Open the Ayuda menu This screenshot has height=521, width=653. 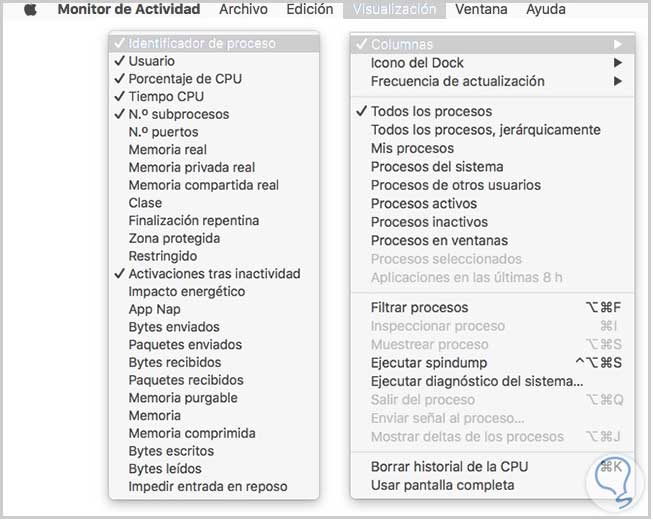pos(546,10)
